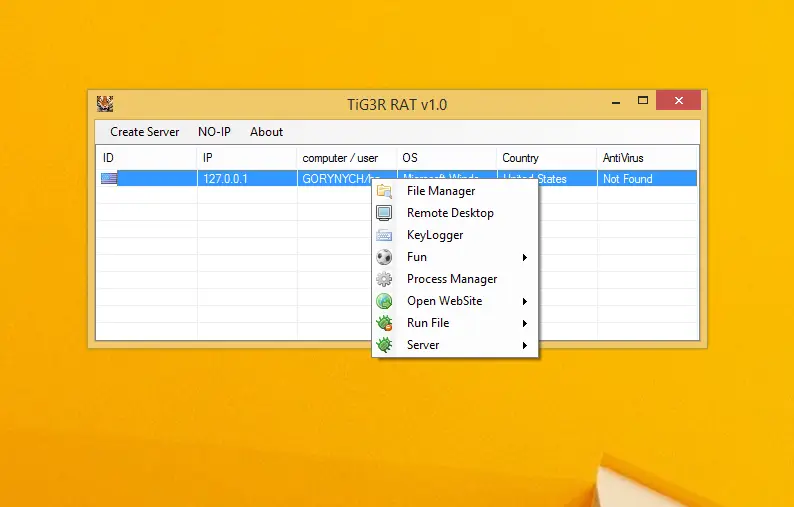Click the tiger app icon in the title bar
The width and height of the screenshot is (794, 507).
[105, 103]
